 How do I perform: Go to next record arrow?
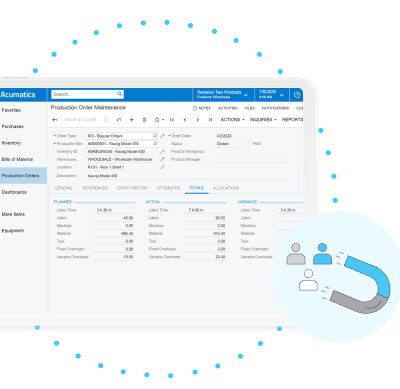[198, 120]
